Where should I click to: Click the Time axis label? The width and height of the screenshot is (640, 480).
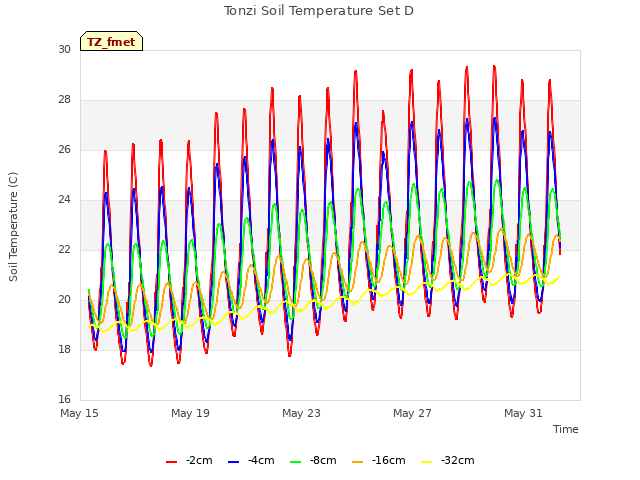pyautogui.click(x=566, y=429)
